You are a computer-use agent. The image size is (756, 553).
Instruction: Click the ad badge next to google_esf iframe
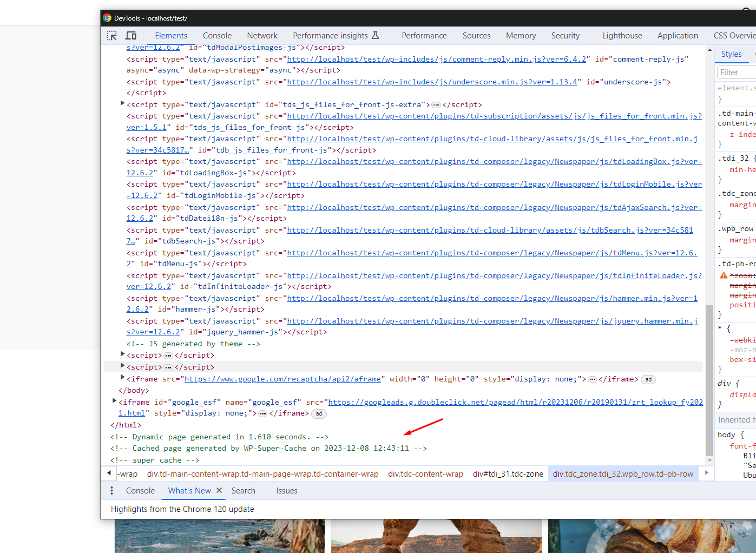(x=319, y=413)
